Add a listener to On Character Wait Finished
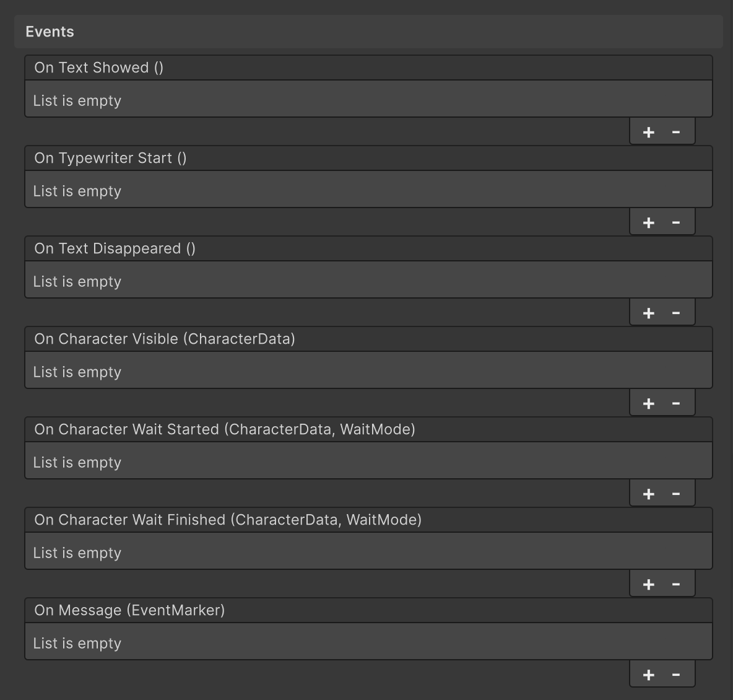This screenshot has width=733, height=700. click(x=648, y=584)
